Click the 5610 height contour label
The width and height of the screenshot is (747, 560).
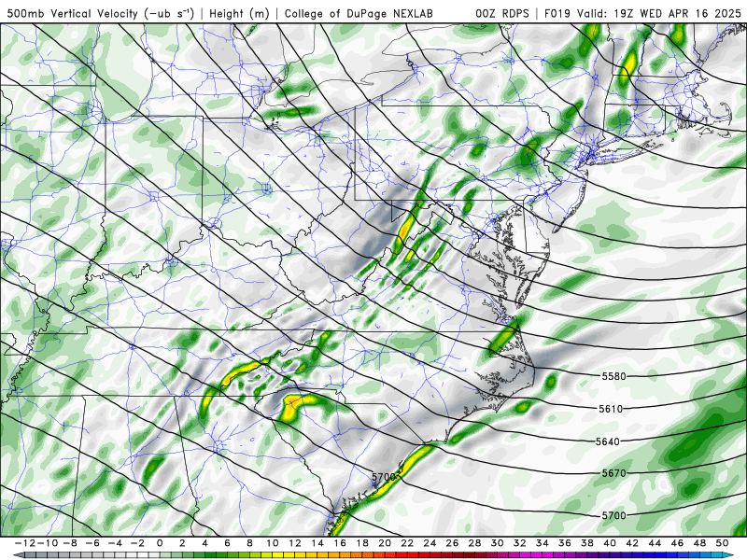coord(611,409)
